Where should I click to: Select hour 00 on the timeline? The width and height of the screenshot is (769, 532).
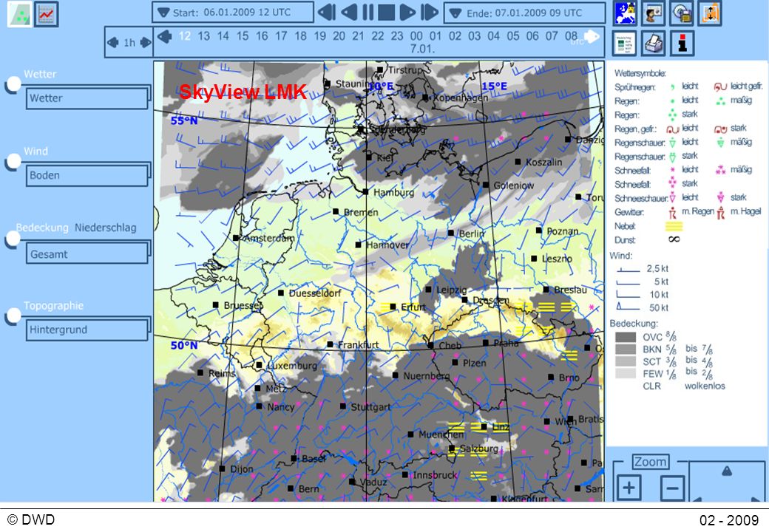pos(416,35)
